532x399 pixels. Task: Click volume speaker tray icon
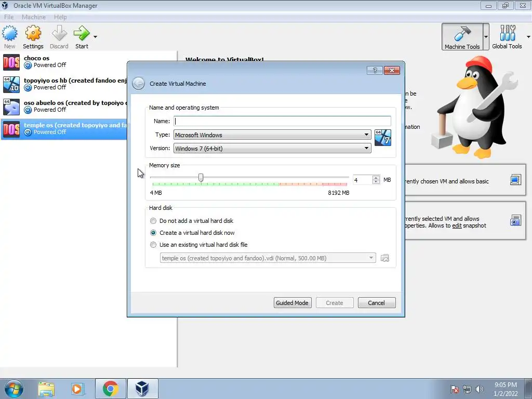pyautogui.click(x=479, y=389)
